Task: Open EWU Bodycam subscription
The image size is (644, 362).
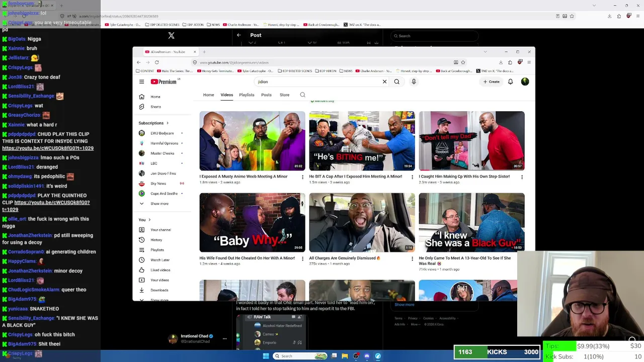Action: coord(162,133)
